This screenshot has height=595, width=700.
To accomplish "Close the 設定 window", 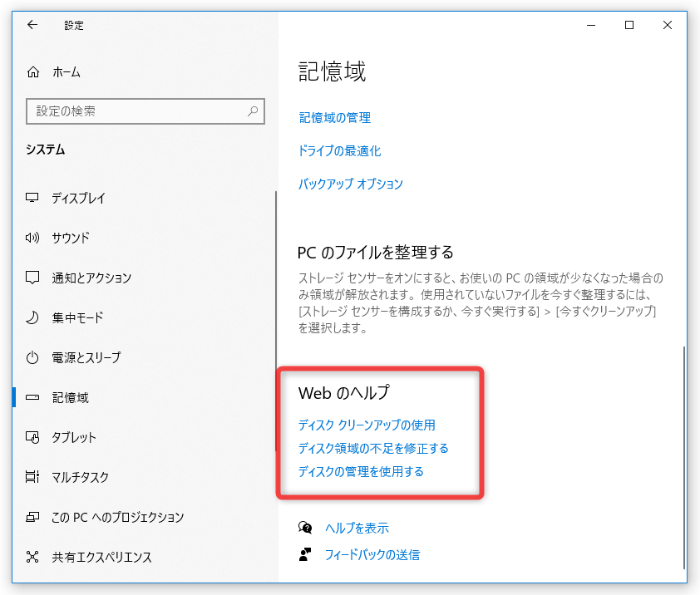I will 668,25.
